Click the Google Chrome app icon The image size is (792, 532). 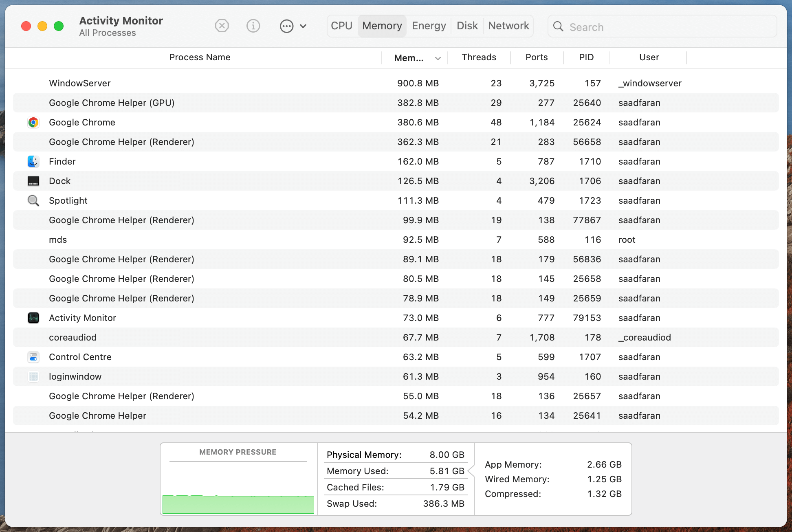pyautogui.click(x=33, y=122)
